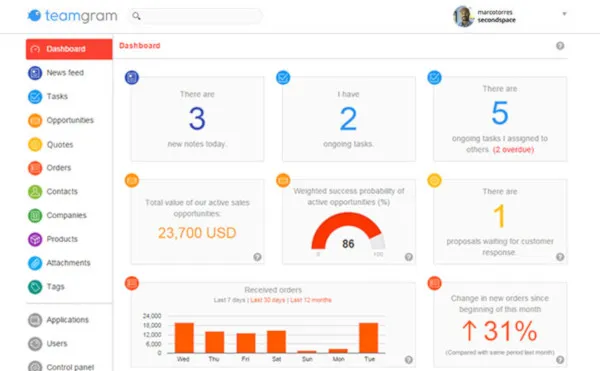600x371 pixels.
Task: Switch chart to Last 12 months
Action: pos(311,300)
